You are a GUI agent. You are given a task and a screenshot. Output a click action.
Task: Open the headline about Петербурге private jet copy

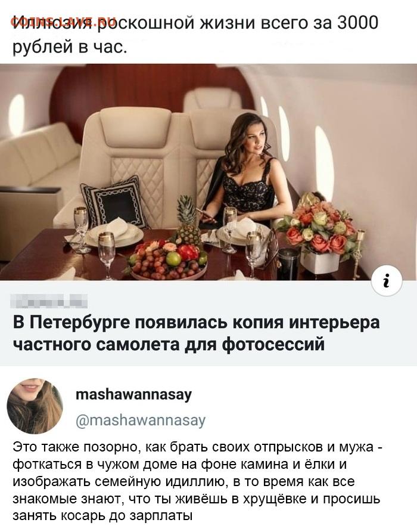[x=197, y=333]
